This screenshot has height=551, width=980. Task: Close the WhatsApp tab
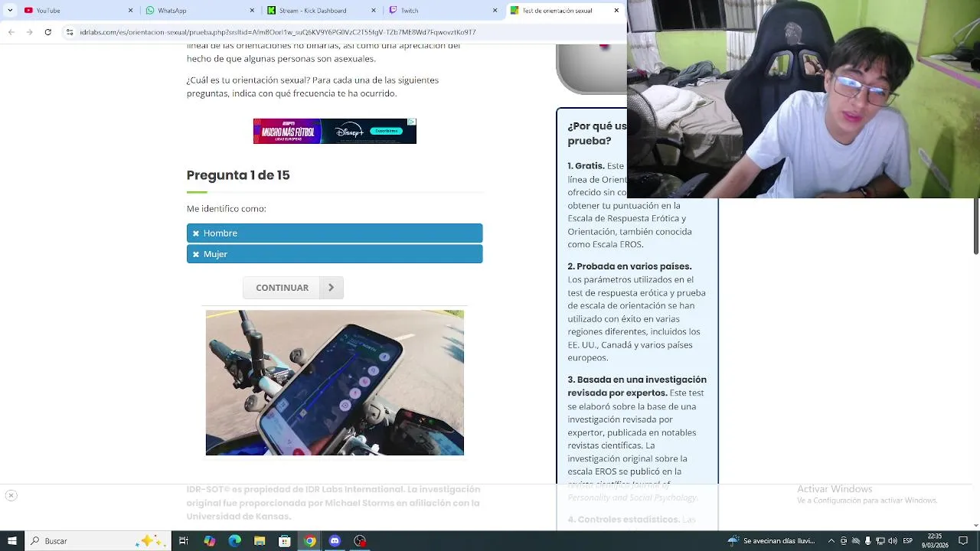tap(252, 11)
